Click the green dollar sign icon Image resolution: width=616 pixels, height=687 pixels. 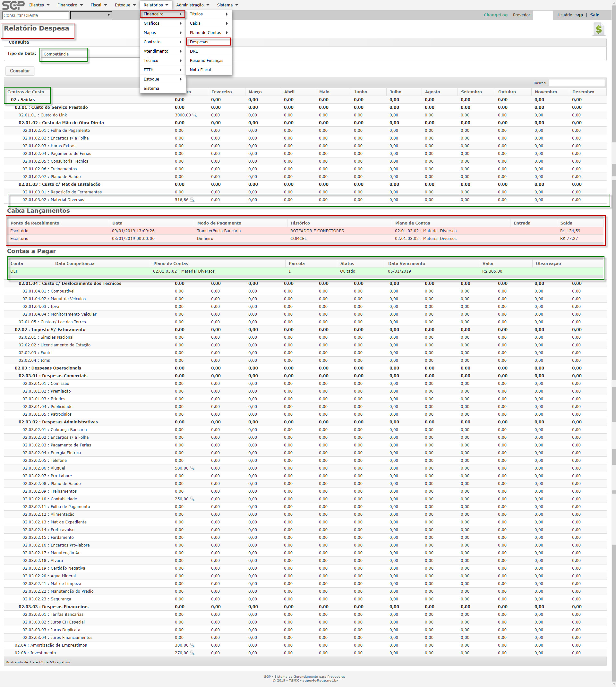(598, 30)
